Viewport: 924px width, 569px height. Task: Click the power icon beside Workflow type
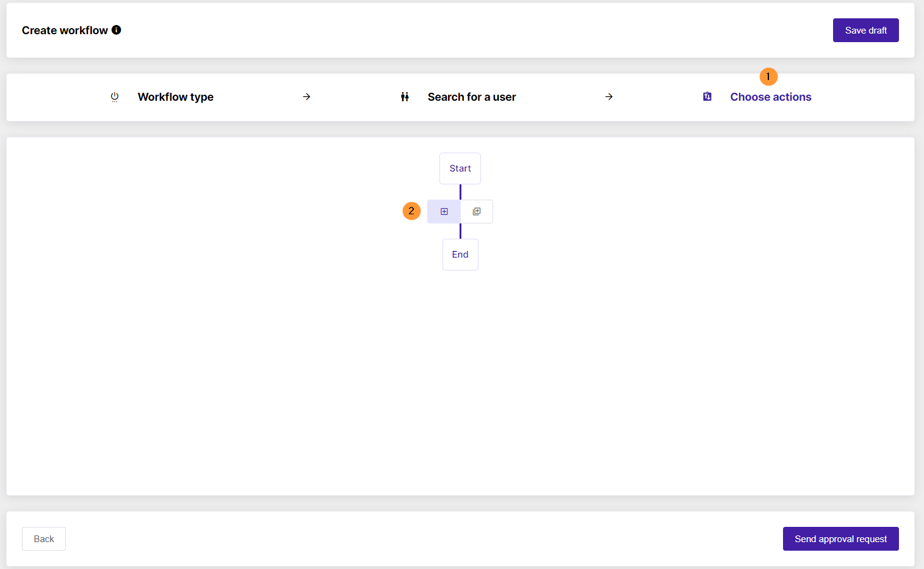click(114, 97)
